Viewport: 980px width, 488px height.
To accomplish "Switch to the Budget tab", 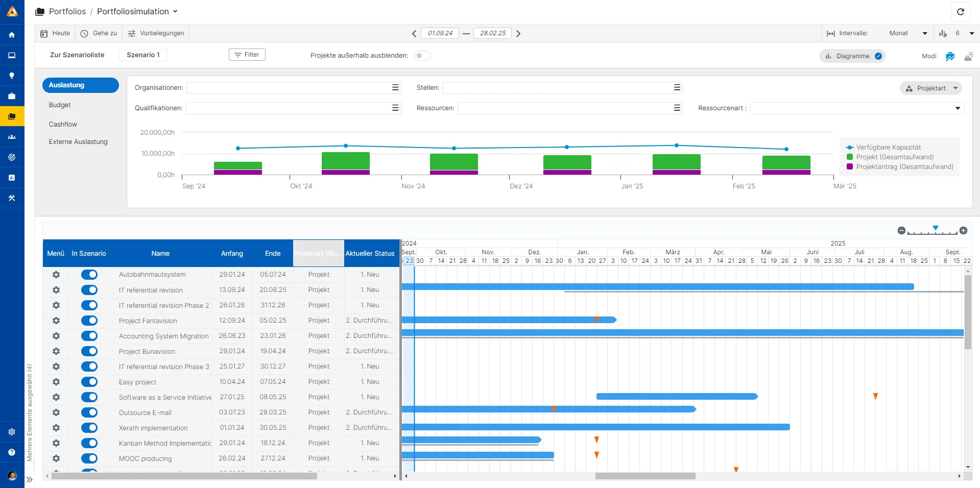I will [60, 105].
